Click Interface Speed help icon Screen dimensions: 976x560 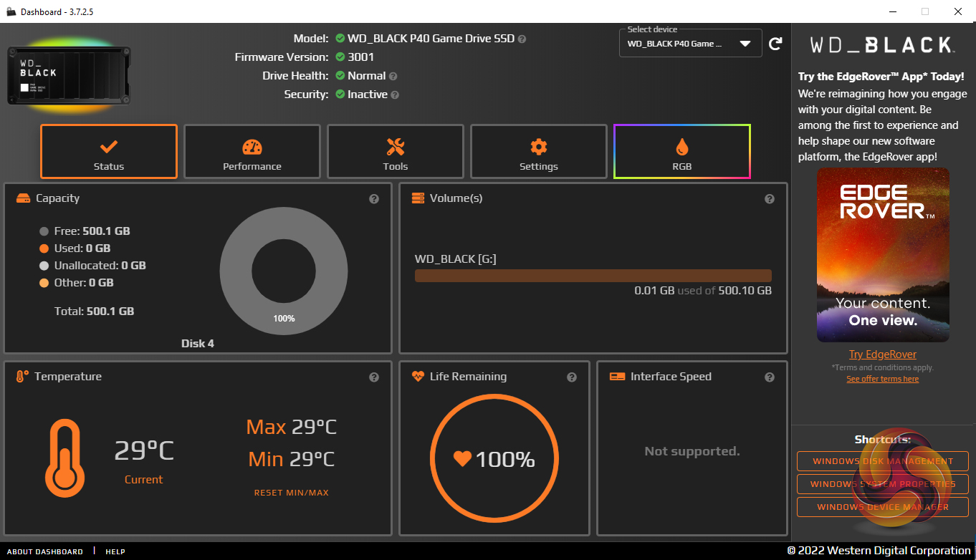pos(770,377)
